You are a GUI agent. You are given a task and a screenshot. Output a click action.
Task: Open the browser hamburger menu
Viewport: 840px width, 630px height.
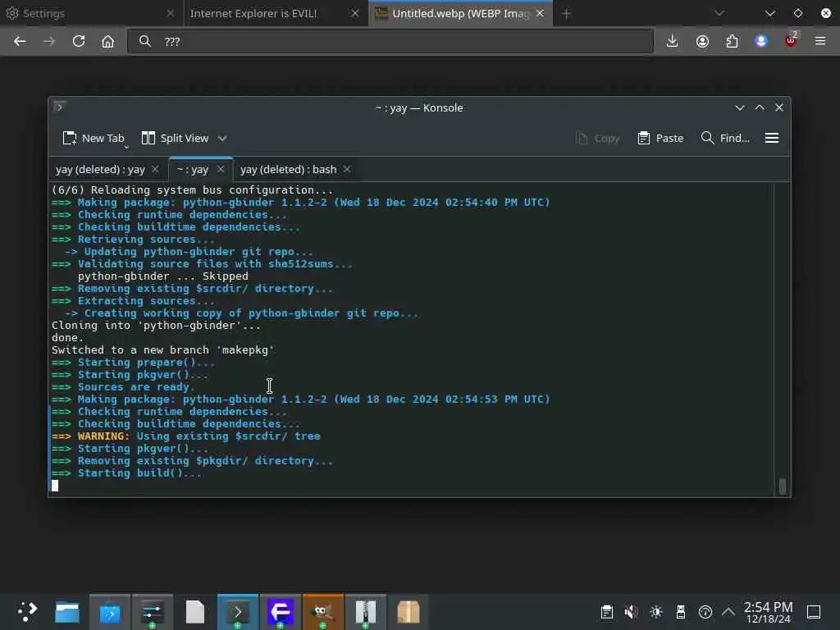click(x=820, y=41)
